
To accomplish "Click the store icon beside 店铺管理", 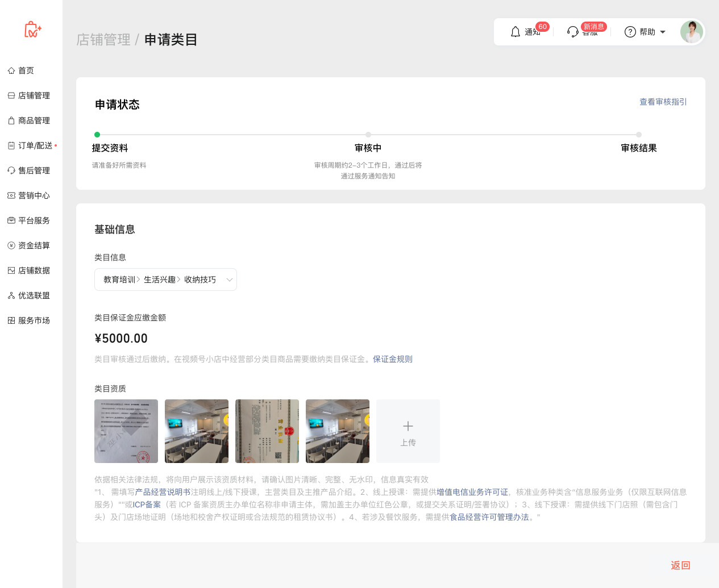I will pos(11,95).
